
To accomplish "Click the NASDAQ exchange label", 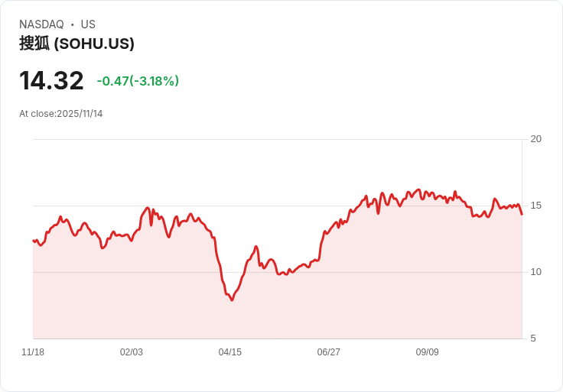I will pyautogui.click(x=41, y=24).
